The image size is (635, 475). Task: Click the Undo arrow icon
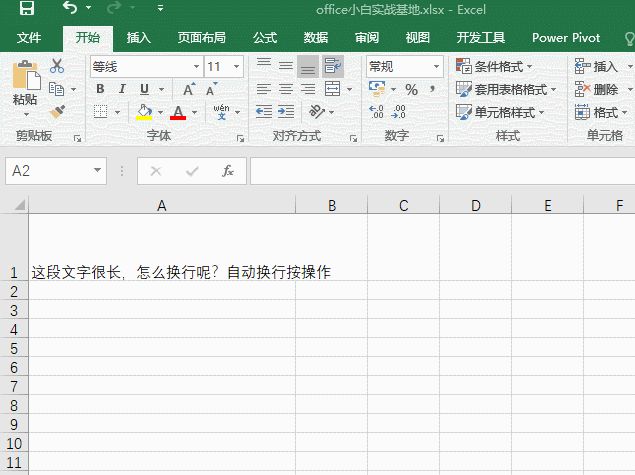click(69, 9)
